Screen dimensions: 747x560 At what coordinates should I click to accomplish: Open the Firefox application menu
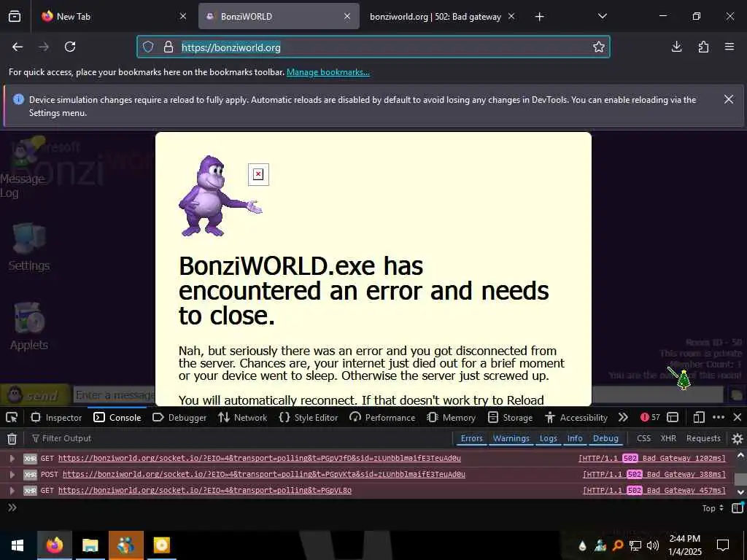pyautogui.click(x=729, y=47)
